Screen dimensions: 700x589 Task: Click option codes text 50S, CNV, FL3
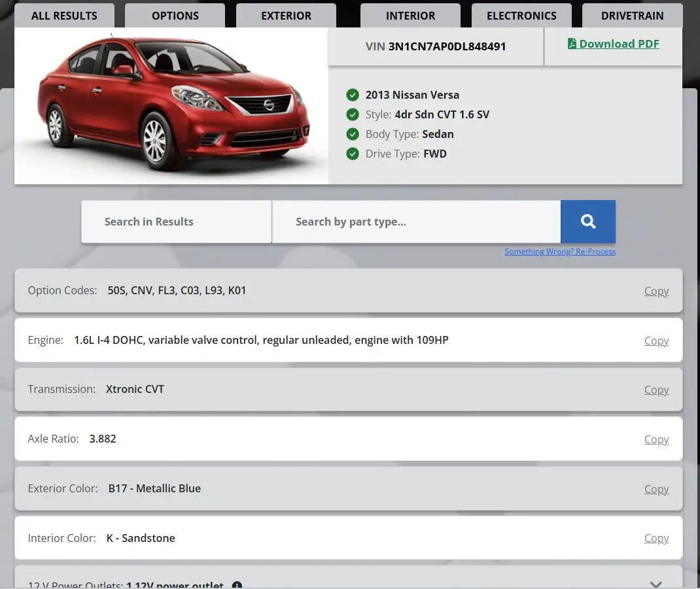tap(177, 290)
